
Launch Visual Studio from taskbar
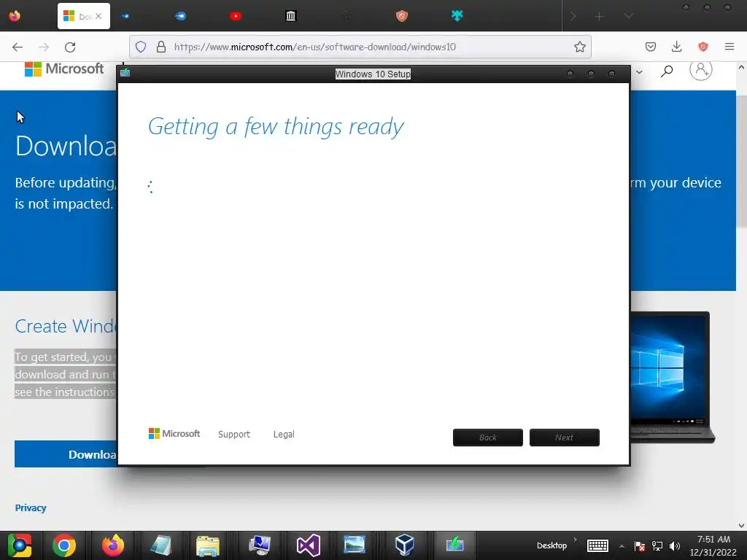[309, 545]
